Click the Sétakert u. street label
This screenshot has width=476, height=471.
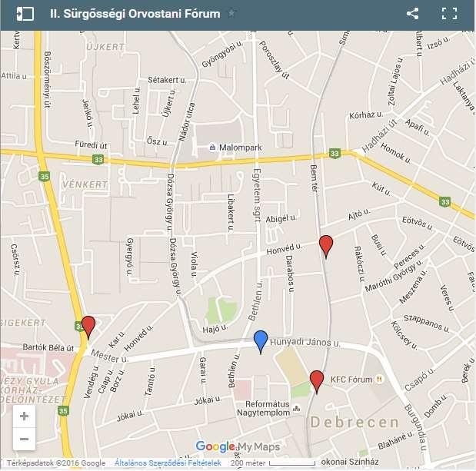[167, 80]
